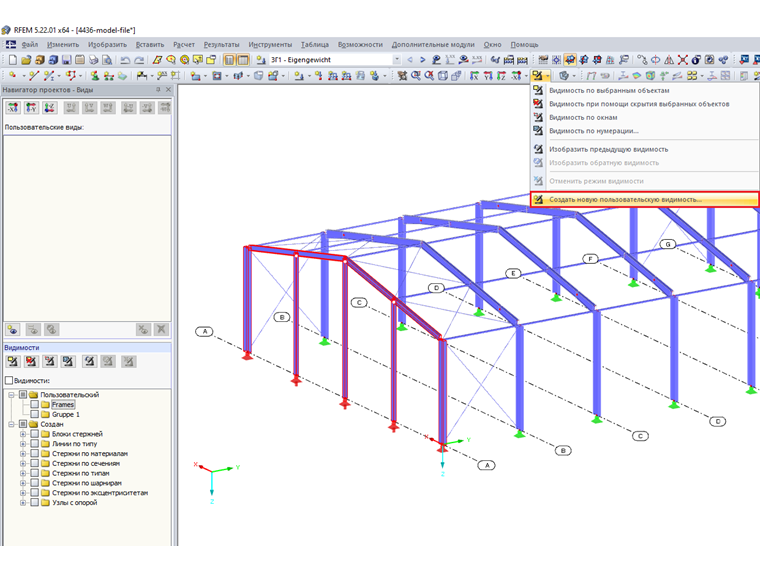Open the Изменить menu

[x=63, y=45]
